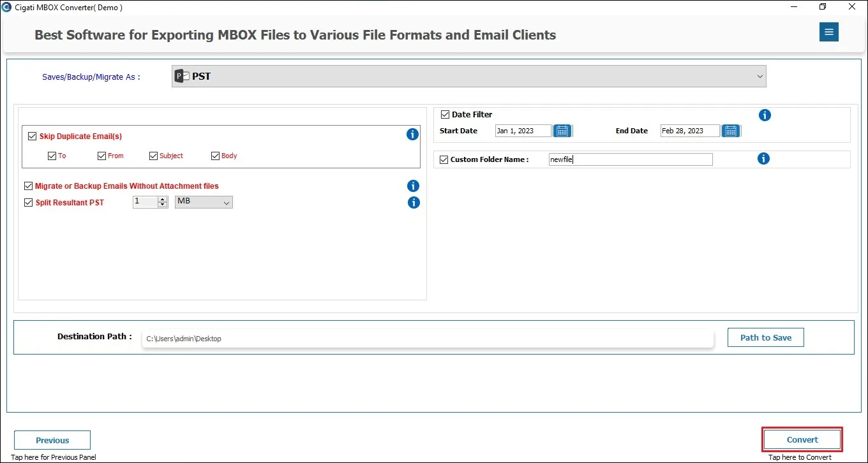This screenshot has width=868, height=463.
Task: Close the Cigati MBOX Converter window
Action: pyautogui.click(x=852, y=7)
